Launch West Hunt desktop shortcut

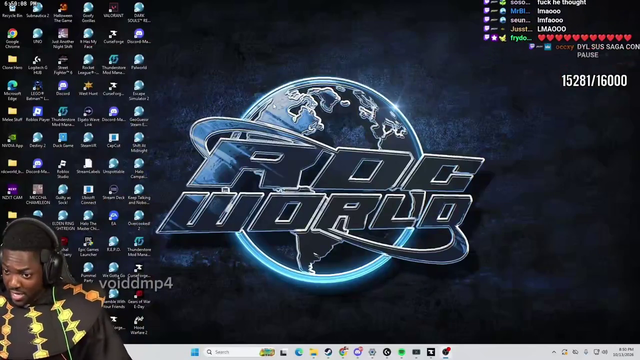tap(88, 88)
